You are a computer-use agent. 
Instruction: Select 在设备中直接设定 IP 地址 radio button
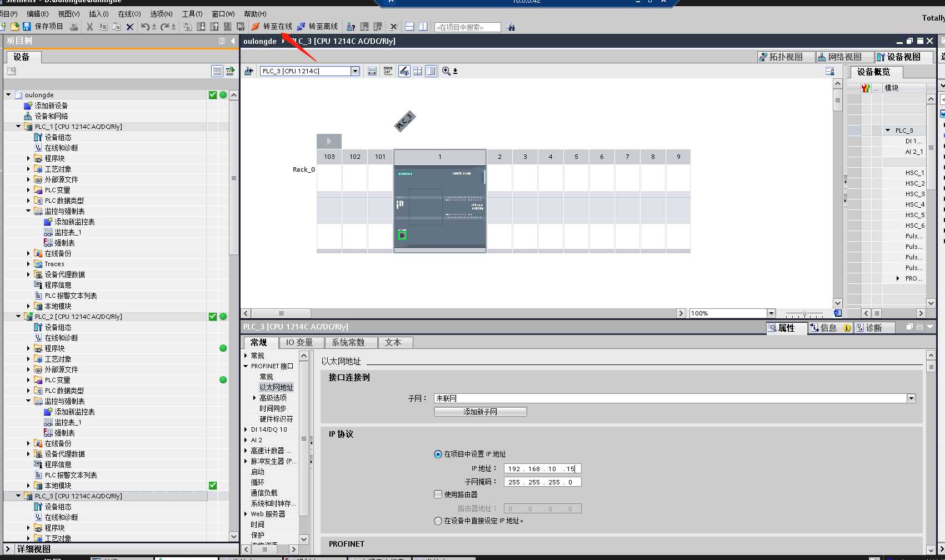coord(438,521)
